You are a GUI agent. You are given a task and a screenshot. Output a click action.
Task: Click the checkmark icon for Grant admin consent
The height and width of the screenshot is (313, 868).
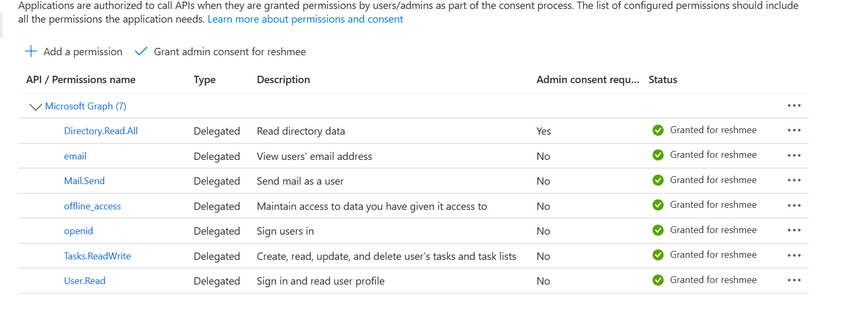[141, 51]
